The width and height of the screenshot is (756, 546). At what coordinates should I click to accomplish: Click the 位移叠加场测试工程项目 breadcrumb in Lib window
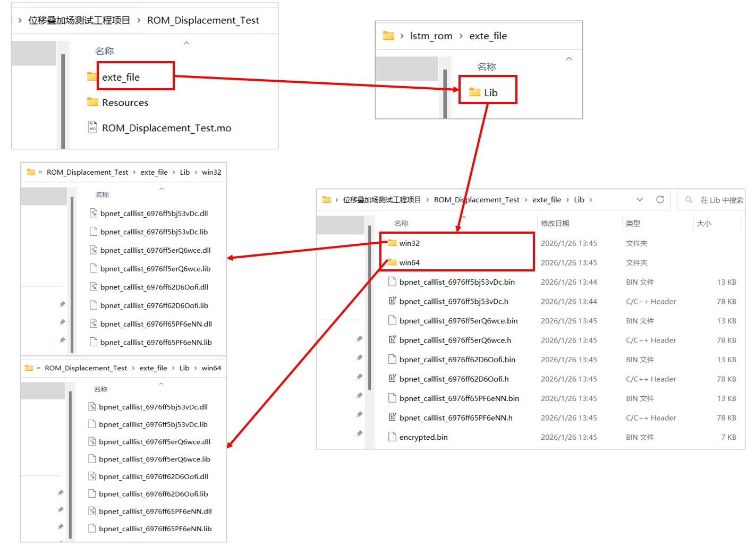tap(381, 200)
